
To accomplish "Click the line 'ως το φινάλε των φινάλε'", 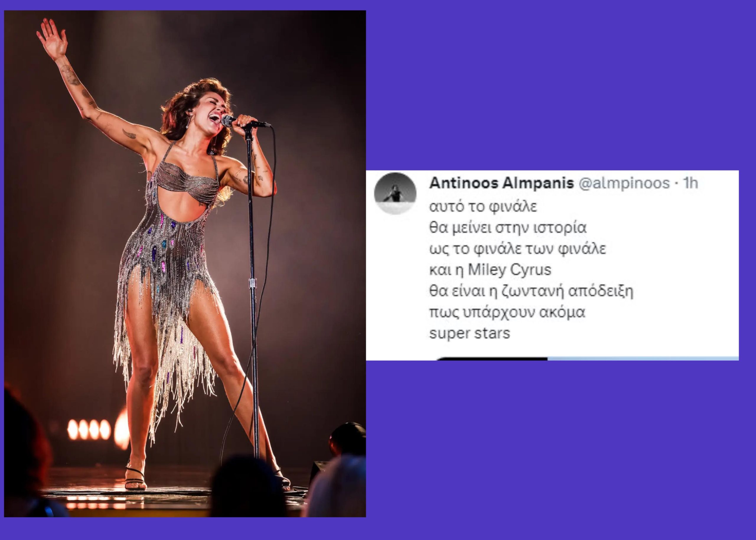I will pos(518,249).
